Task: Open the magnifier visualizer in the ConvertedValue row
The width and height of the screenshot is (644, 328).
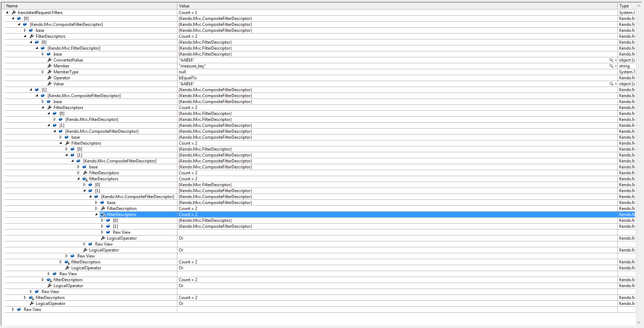Action: (x=611, y=60)
